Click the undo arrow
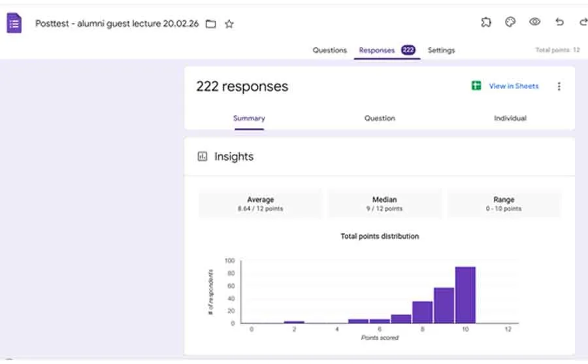This screenshot has height=364, width=588. coord(559,22)
